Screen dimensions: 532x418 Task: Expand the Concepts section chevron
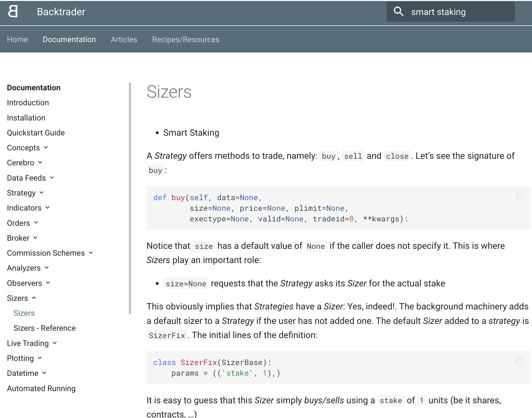point(46,148)
